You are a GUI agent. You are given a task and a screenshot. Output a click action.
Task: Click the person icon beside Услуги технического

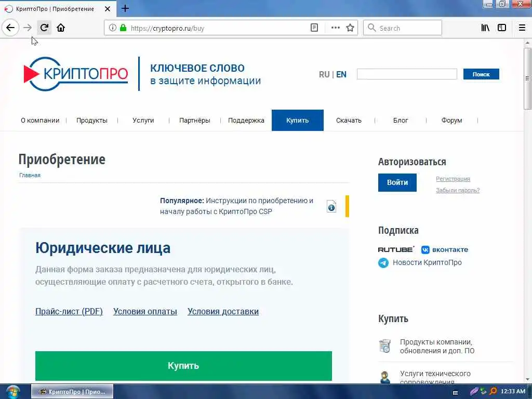point(385,377)
